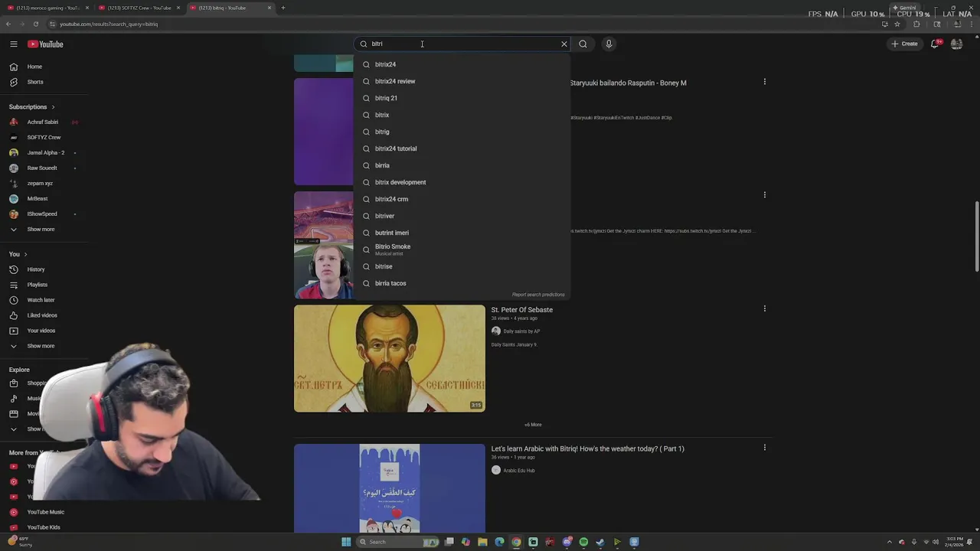Open Steam from the taskbar
980x551 pixels.
(x=600, y=542)
